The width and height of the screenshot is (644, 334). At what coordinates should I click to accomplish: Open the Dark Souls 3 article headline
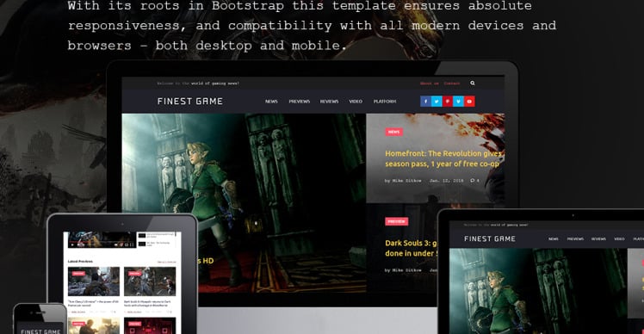point(412,248)
